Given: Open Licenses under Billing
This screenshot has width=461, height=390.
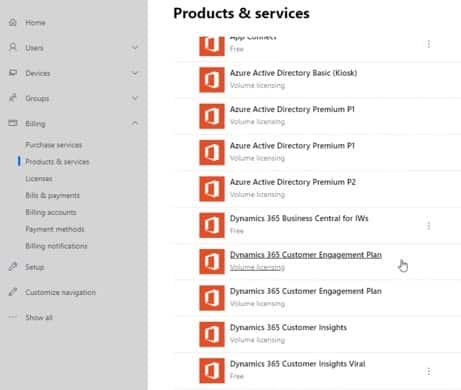Looking at the screenshot, I should point(39,179).
